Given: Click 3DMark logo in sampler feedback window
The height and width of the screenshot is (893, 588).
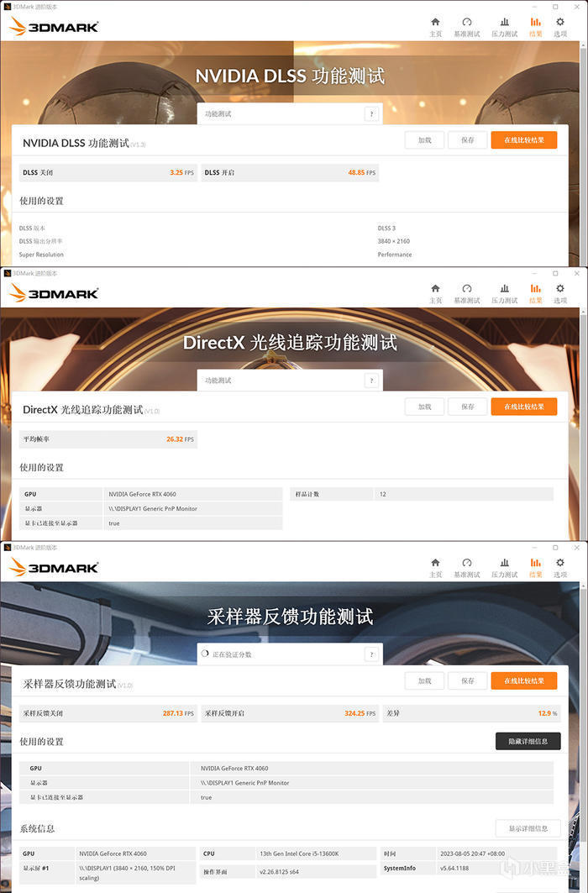Looking at the screenshot, I should coord(54,567).
